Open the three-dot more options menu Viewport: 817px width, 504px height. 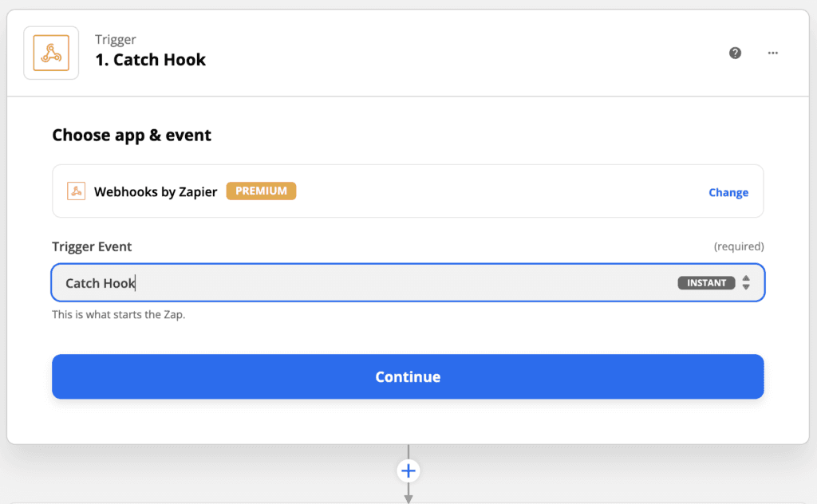(x=772, y=53)
